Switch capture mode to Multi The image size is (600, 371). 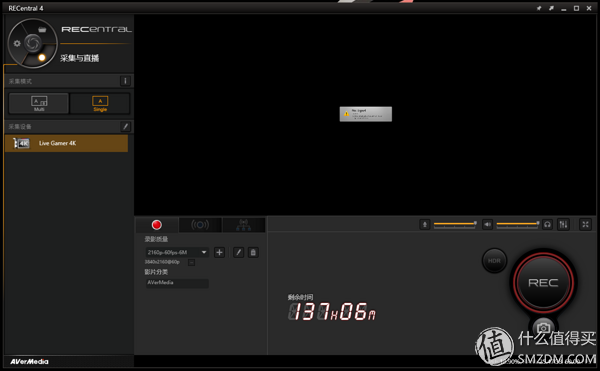pos(39,103)
